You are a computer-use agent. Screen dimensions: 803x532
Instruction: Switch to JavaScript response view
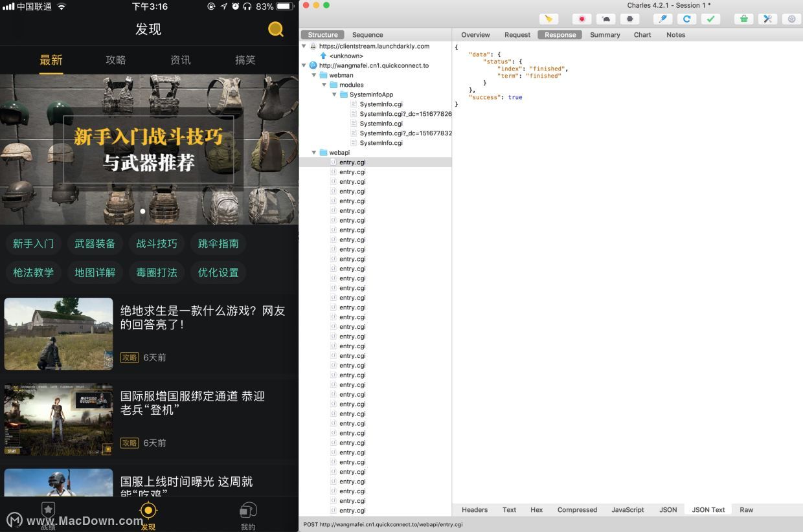pos(628,510)
